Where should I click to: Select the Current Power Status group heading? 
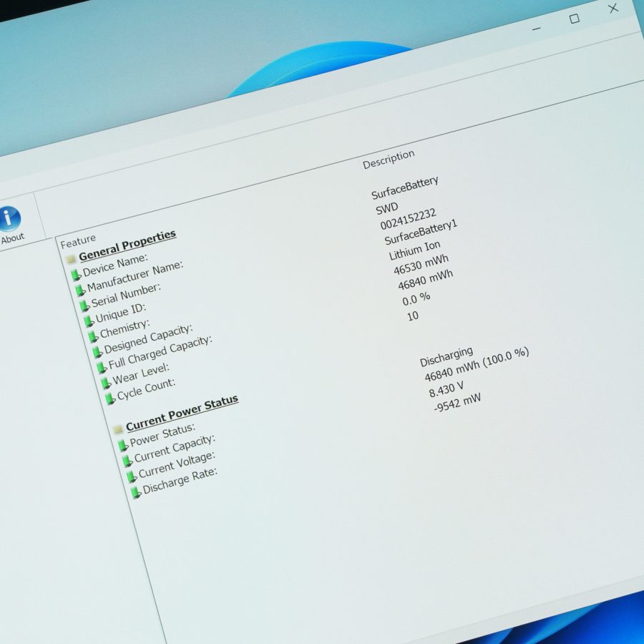[182, 413]
